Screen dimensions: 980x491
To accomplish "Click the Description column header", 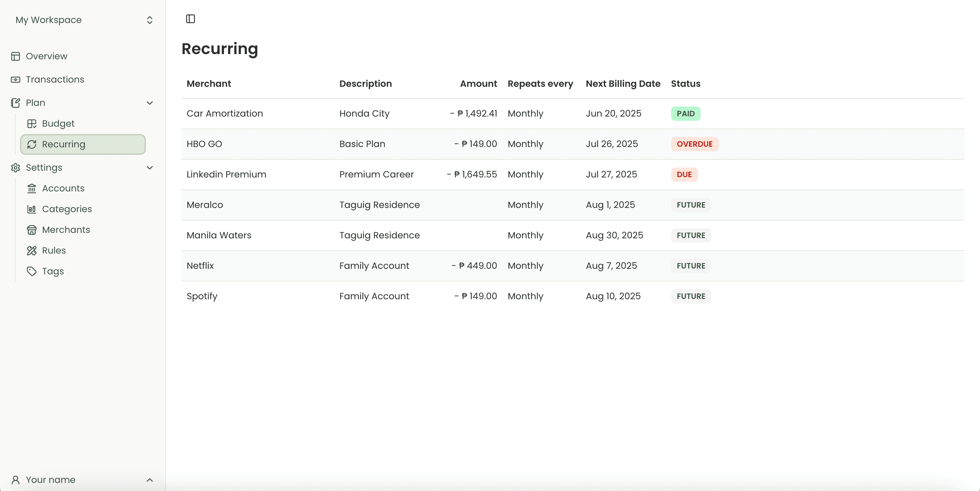I will click(x=366, y=84).
